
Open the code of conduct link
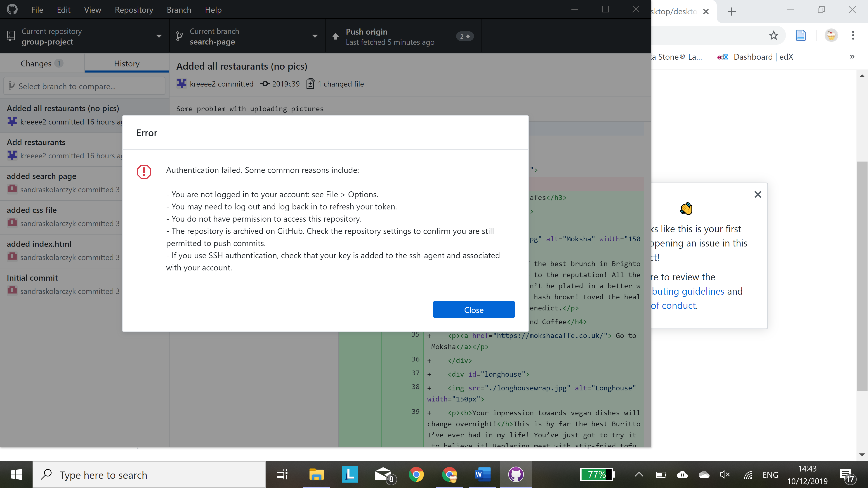[673, 305]
